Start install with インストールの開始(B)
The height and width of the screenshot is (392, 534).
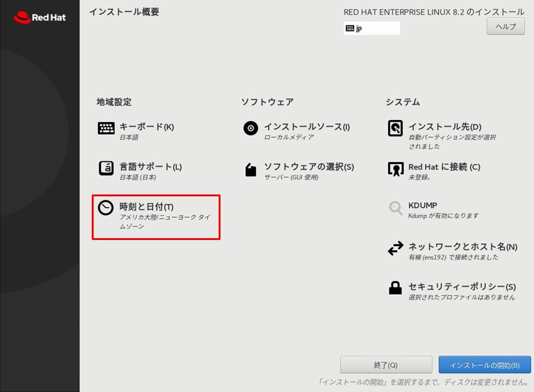coord(484,365)
